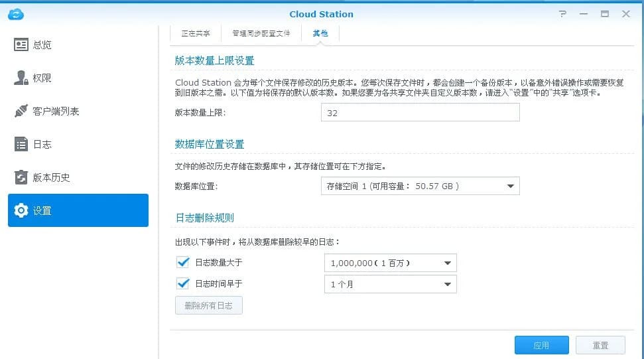Screen dimensions: 644x359
Task: Open the 1 个月 log age dropdown
Action: [x=391, y=284]
